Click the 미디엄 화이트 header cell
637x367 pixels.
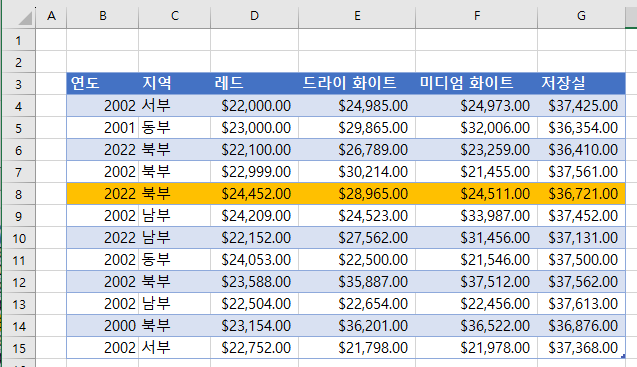(477, 83)
